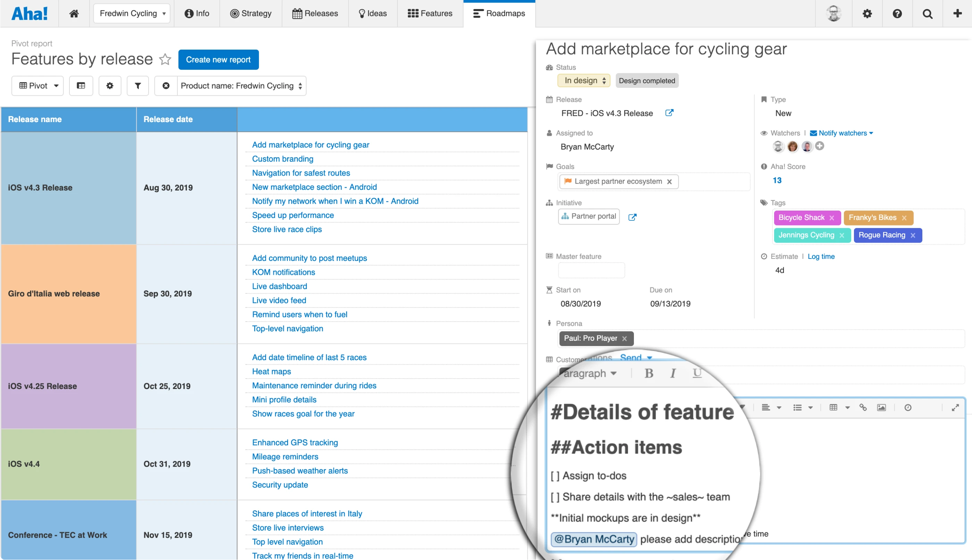Open the top-bar search
Screen dimensions: 972x560
point(927,14)
